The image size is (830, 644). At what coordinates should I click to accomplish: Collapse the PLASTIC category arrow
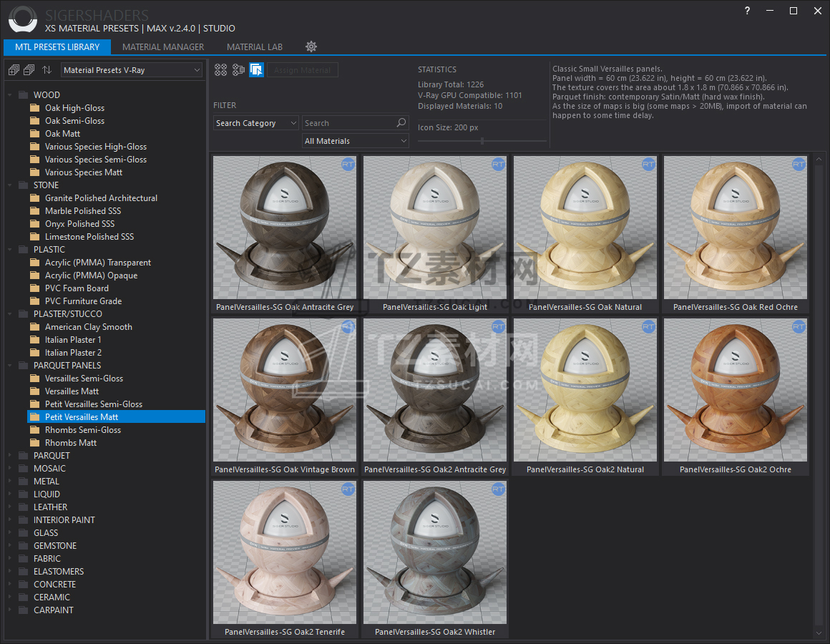pos(10,250)
